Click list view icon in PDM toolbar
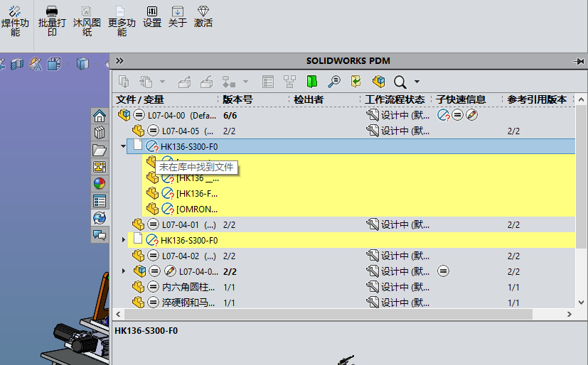The image size is (588, 365). click(x=268, y=82)
